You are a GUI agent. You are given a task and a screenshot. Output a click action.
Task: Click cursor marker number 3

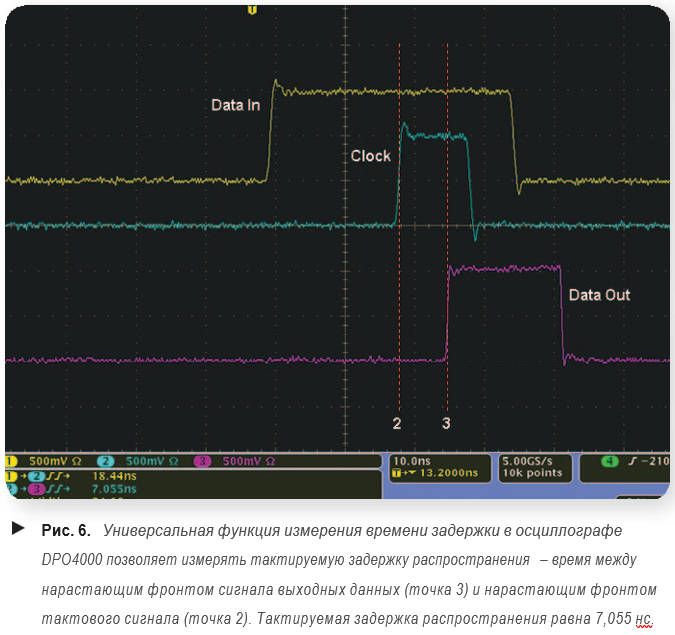[446, 423]
